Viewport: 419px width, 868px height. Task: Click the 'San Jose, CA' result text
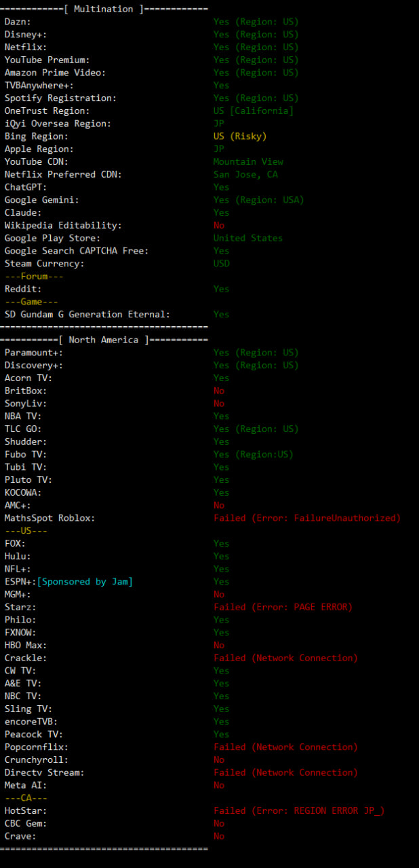pyautogui.click(x=245, y=174)
